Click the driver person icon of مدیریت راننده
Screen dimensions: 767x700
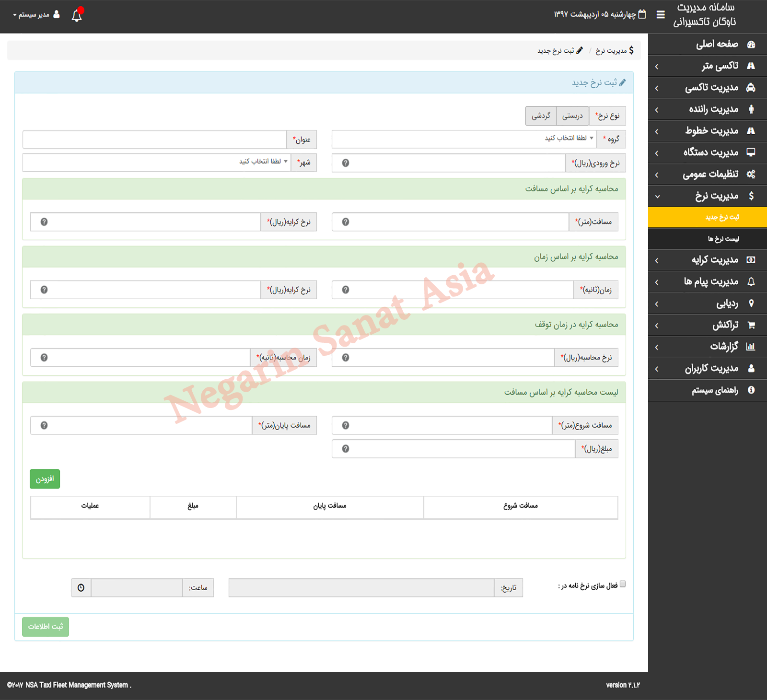point(751,109)
